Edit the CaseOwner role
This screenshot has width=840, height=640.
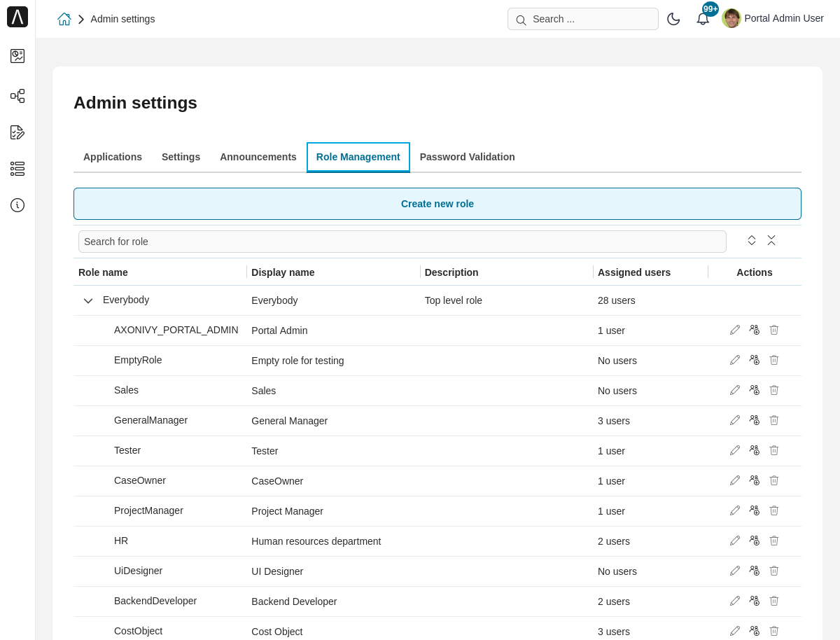click(735, 480)
